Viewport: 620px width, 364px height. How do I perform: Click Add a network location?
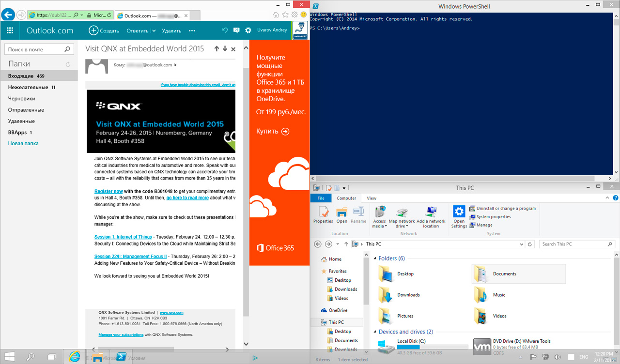[x=431, y=217]
